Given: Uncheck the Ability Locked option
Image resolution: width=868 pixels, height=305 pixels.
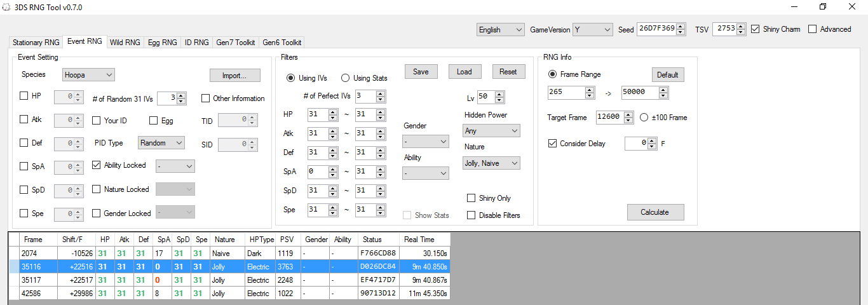Looking at the screenshot, I should (x=97, y=165).
